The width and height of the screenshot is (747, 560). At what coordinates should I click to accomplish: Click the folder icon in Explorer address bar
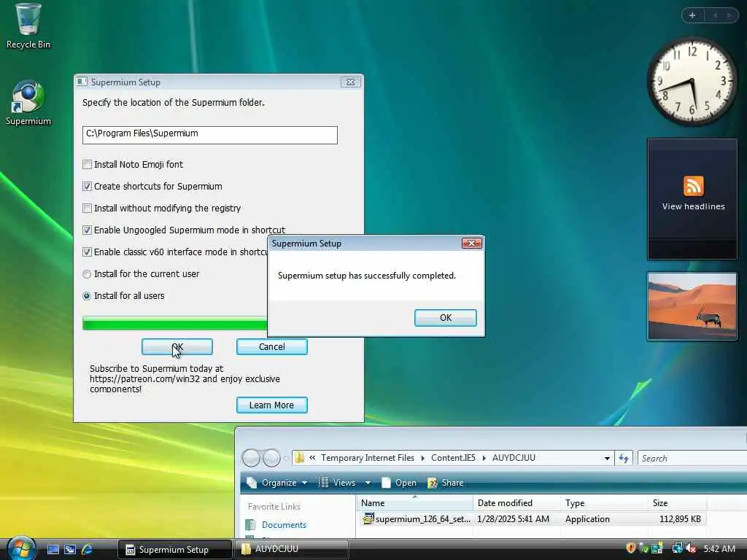(x=300, y=458)
